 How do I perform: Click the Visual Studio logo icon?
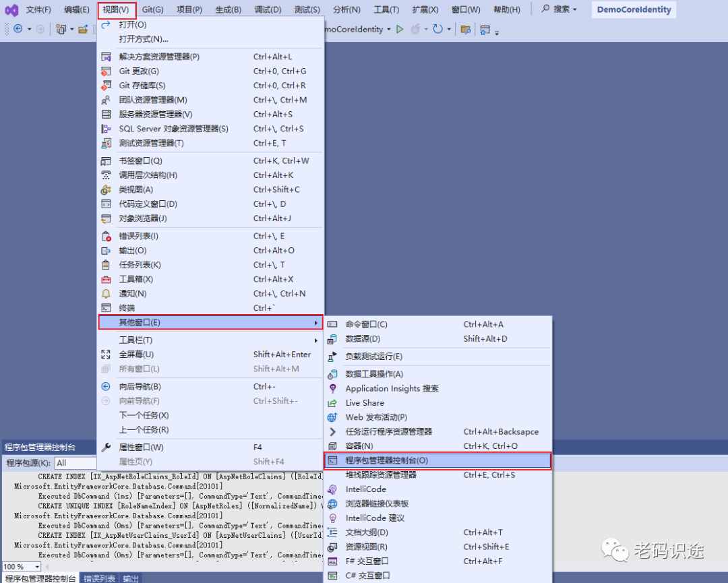coord(11,9)
